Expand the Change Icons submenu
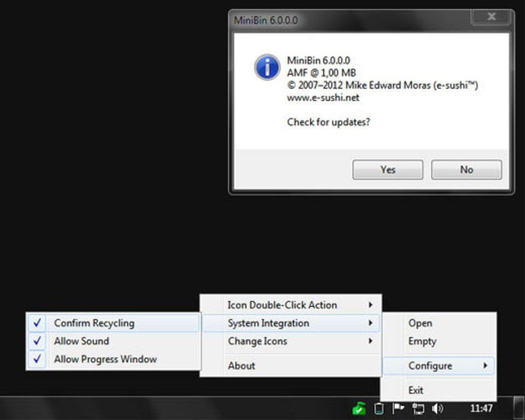The image size is (525, 420). click(257, 341)
